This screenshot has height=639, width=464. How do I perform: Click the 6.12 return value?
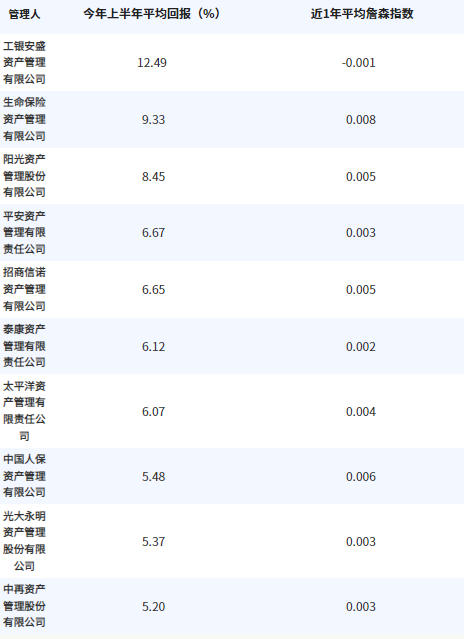[154, 347]
